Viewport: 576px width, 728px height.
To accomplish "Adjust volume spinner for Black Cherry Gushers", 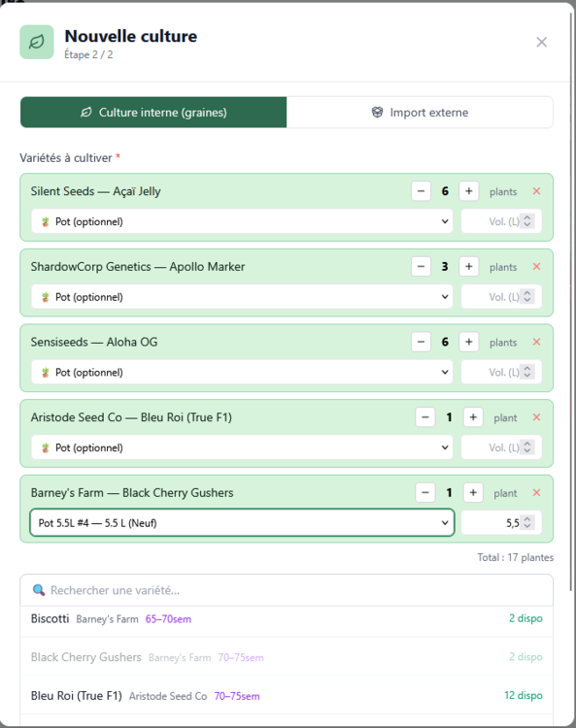I will (526, 523).
